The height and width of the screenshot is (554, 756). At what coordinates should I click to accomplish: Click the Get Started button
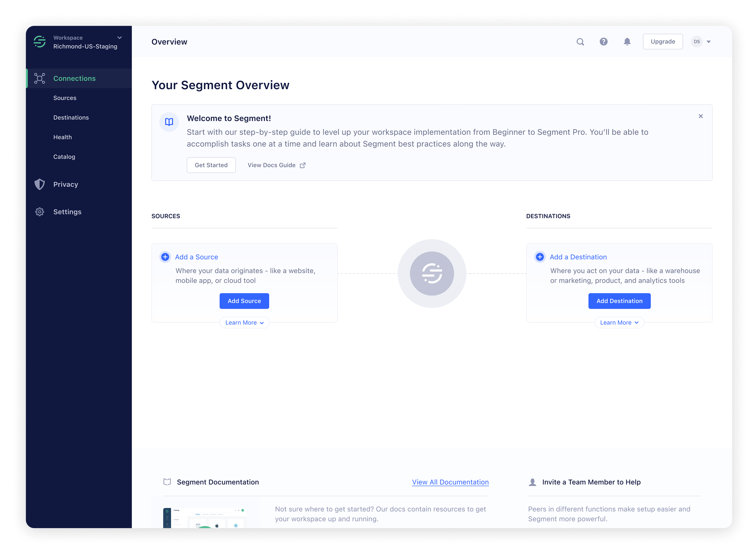coord(211,165)
